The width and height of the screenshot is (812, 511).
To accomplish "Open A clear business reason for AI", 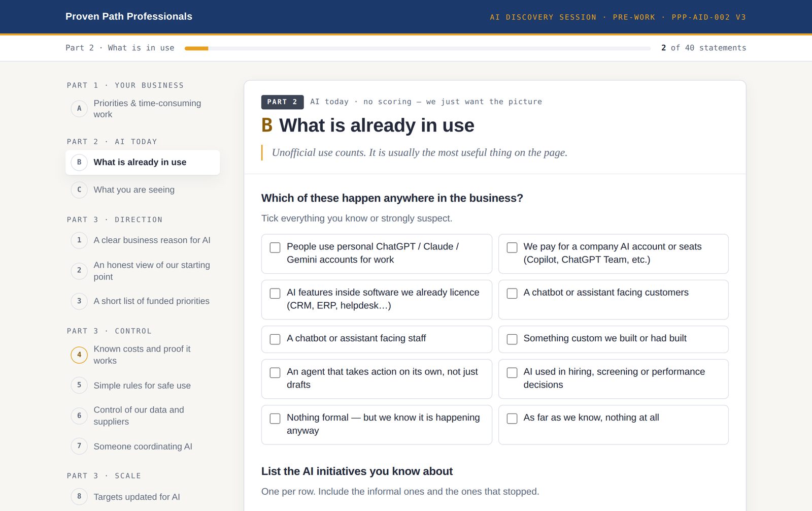I will (x=143, y=240).
